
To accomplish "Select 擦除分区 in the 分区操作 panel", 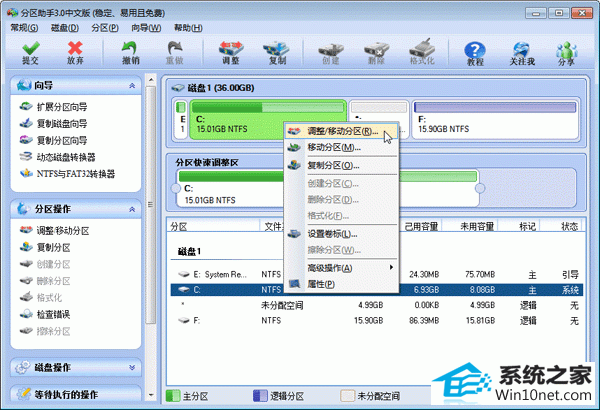I will point(45,331).
